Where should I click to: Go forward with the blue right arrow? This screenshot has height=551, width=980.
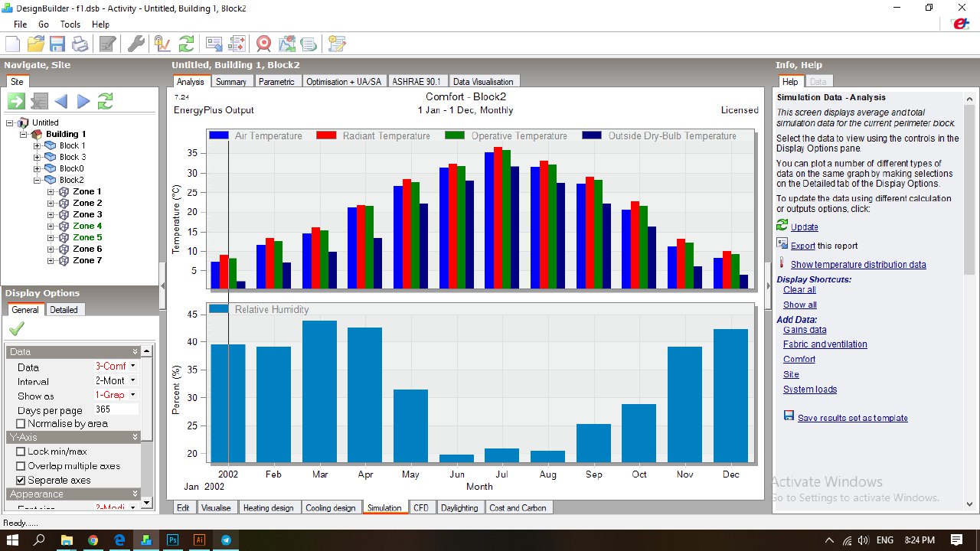83,101
